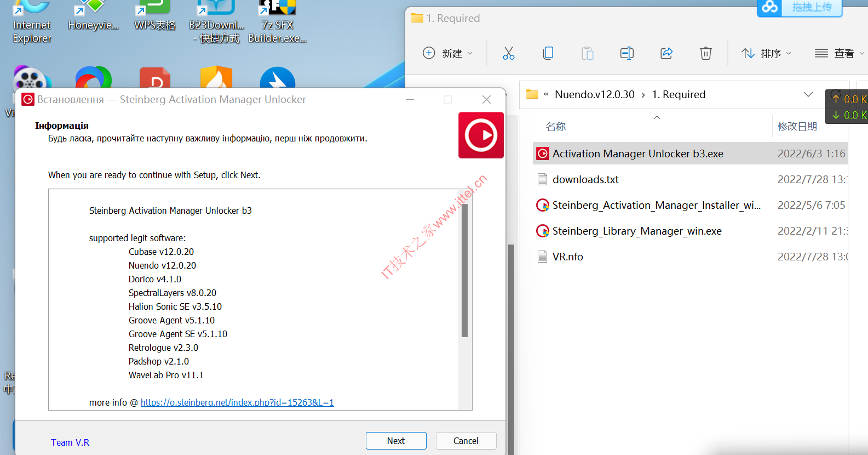Click the Nuendo.v12.0.30 breadcrumb segment
The image size is (868, 455).
point(595,94)
